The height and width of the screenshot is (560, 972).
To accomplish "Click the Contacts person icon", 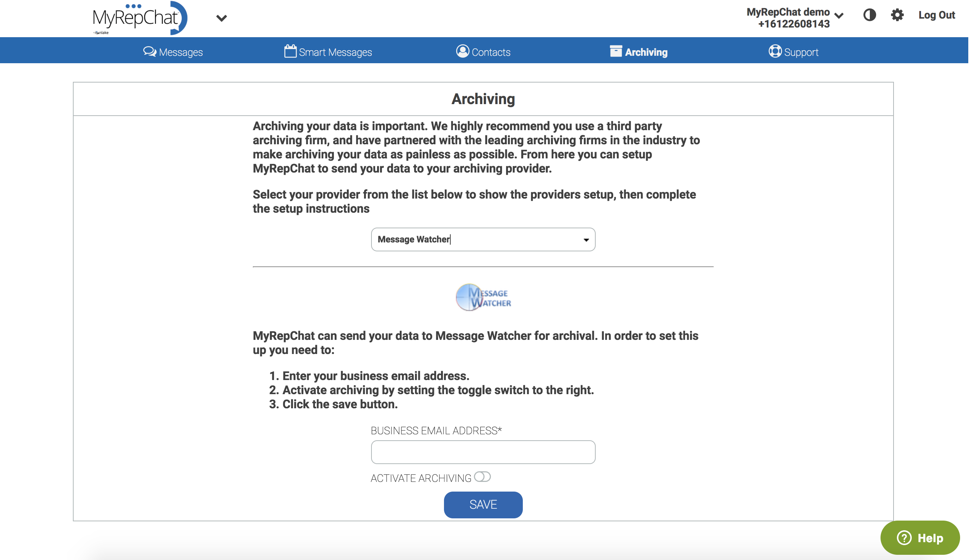I will (x=463, y=51).
